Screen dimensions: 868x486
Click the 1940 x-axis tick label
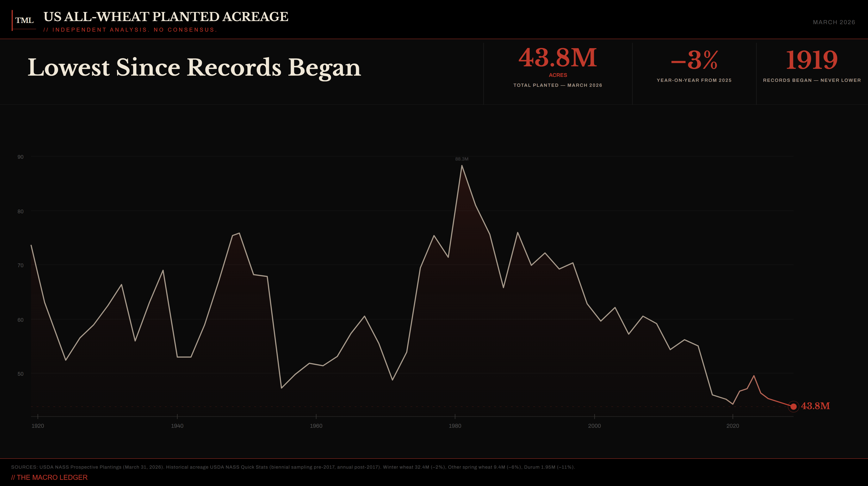(177, 426)
